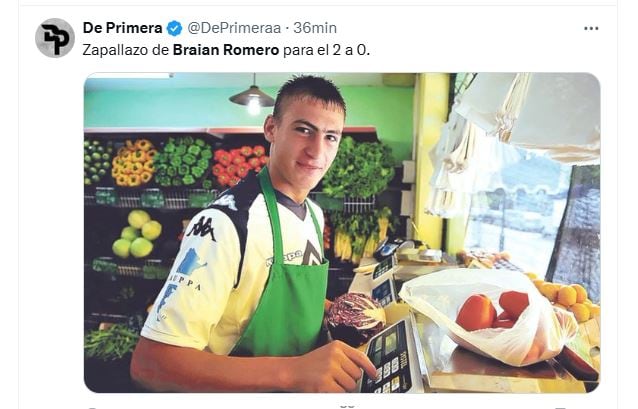Click the 36min timestamp
Screen dimensions: 638x409
click(x=315, y=28)
